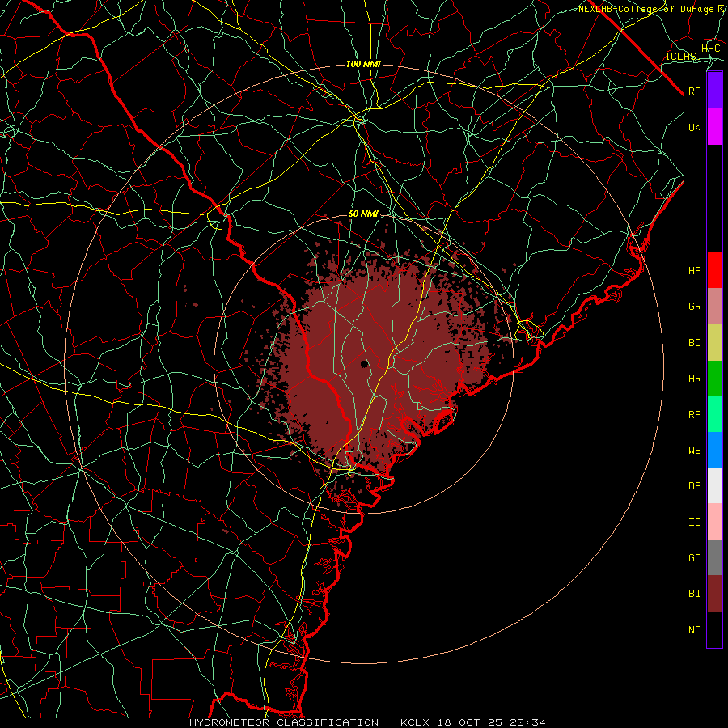The height and width of the screenshot is (728, 728).
Task: Click the WS legend label
Action: click(x=695, y=451)
